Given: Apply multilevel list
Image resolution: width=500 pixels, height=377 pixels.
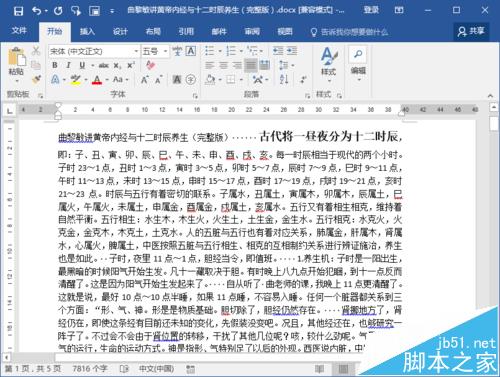Looking at the screenshot, I should (253, 51).
